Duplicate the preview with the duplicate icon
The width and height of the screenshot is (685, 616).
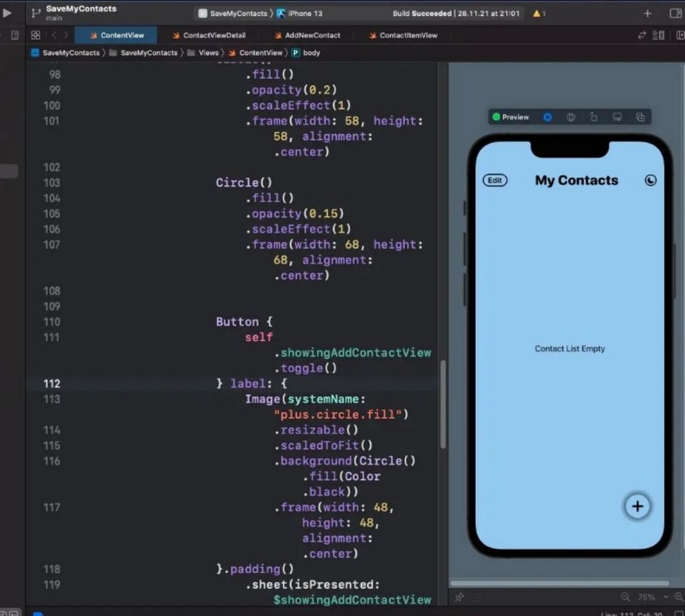tap(640, 117)
